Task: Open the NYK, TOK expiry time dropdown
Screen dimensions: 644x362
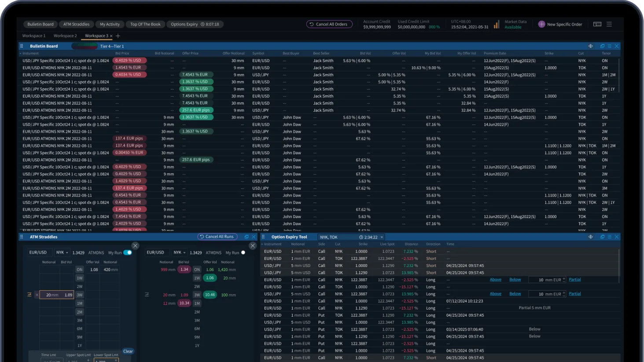Action: tap(381, 237)
